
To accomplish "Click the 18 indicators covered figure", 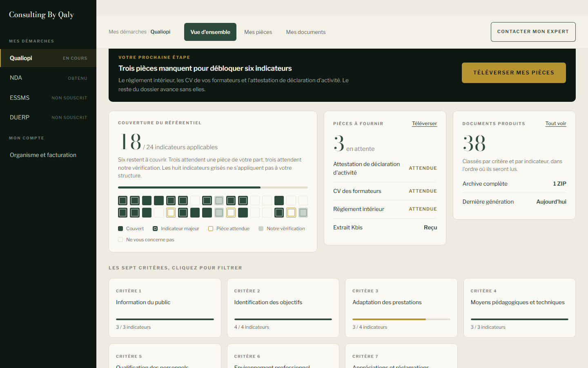I will (130, 142).
